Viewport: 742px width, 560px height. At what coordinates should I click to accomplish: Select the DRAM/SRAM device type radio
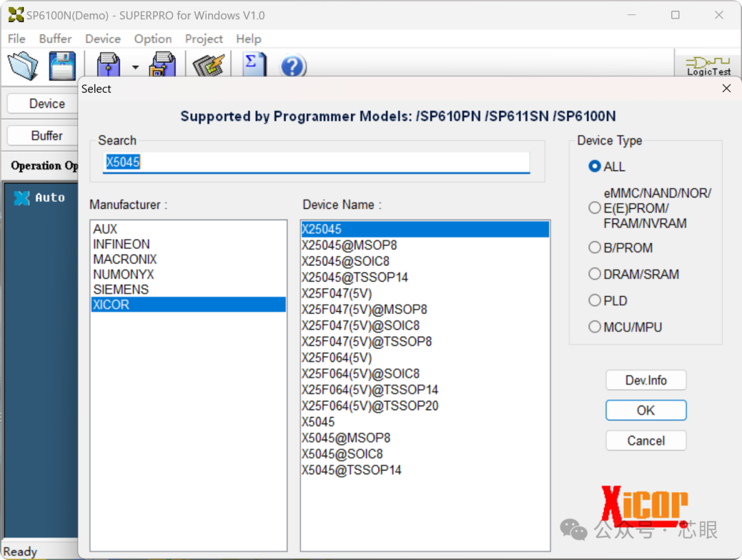[x=595, y=274]
